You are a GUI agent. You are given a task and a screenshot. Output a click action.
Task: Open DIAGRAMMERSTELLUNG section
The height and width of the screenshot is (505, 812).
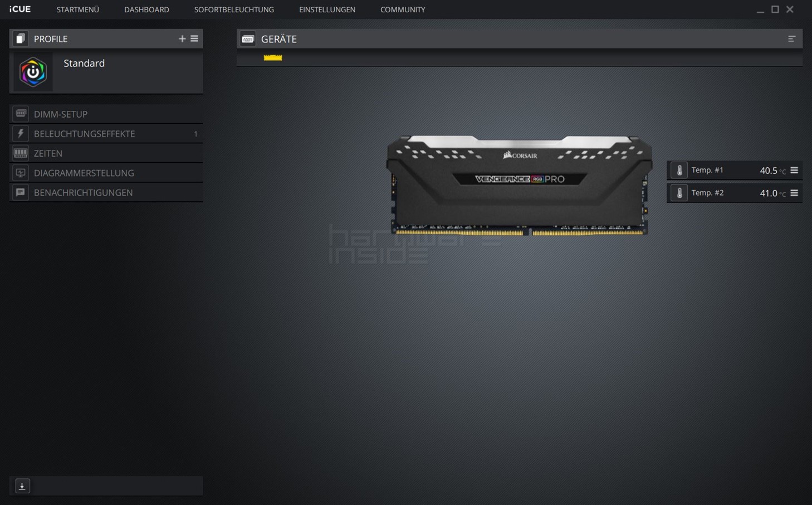coord(106,173)
